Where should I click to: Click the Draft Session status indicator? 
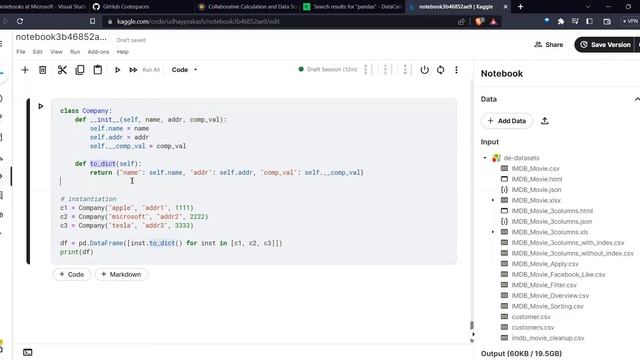tap(328, 70)
